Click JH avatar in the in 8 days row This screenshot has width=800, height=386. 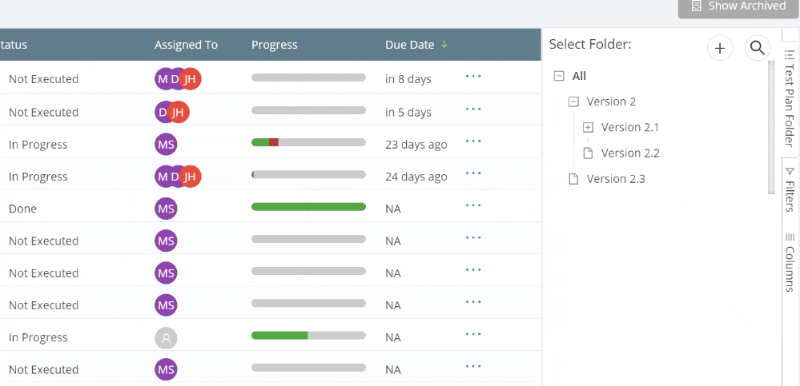[191, 79]
